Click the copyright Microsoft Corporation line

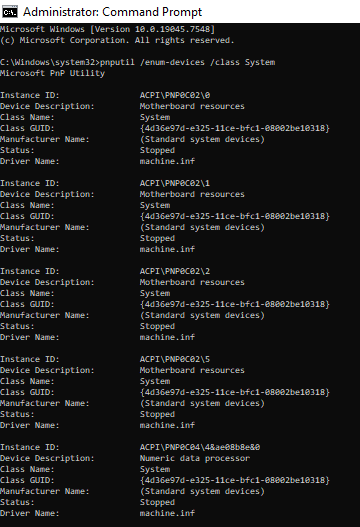[x=117, y=40]
